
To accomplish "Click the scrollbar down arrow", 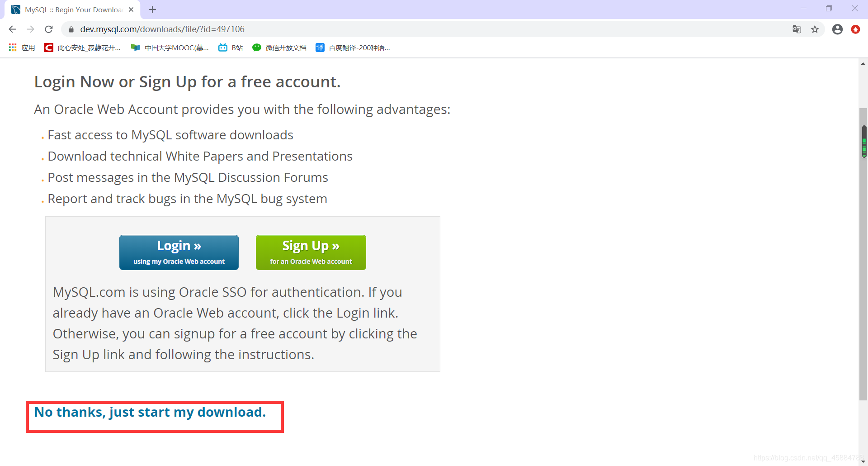I will pos(863,461).
